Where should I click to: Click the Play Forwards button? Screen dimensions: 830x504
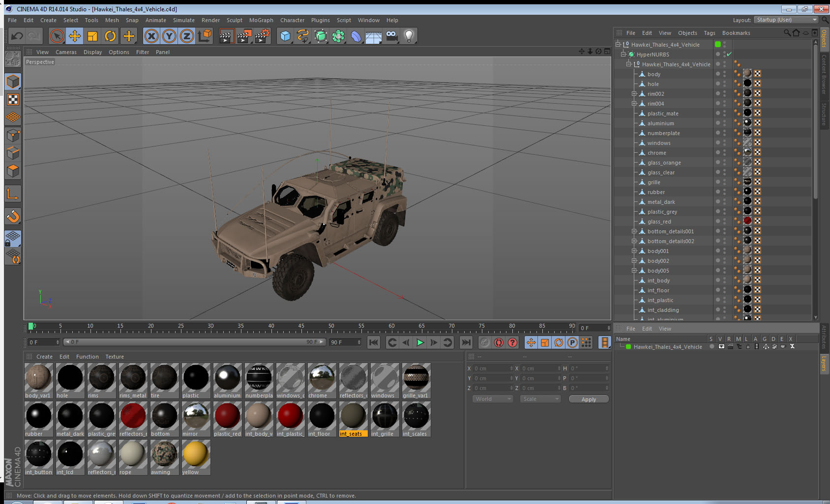click(x=420, y=342)
